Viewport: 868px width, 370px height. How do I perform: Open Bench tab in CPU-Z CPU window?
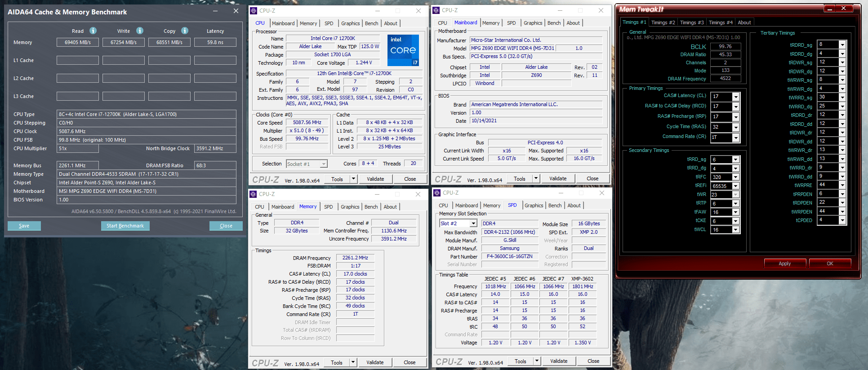coord(371,23)
